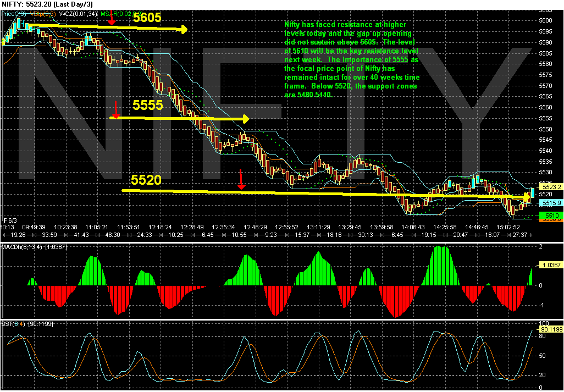Select the 10:23:38 time axis label
This screenshot has width=564, height=392.
65,227
